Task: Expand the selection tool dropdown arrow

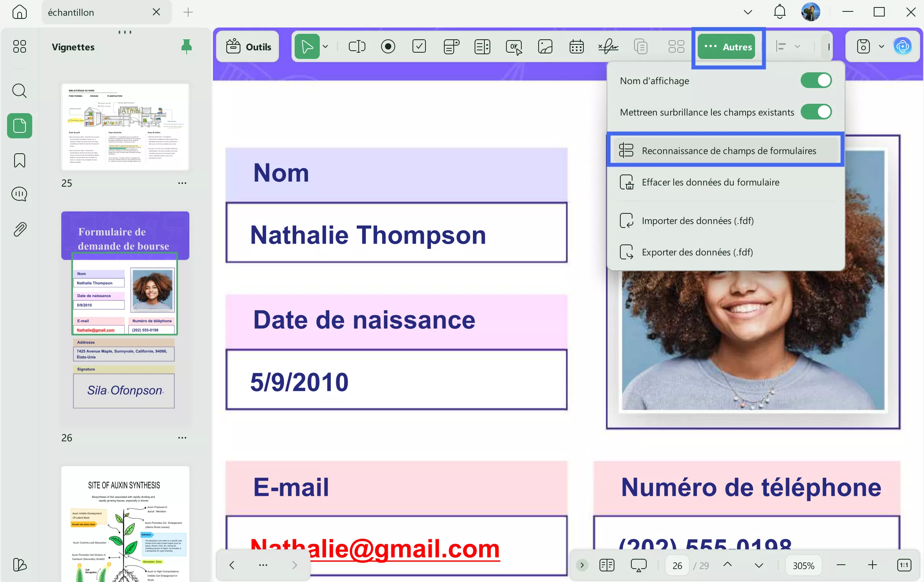Action: [325, 47]
